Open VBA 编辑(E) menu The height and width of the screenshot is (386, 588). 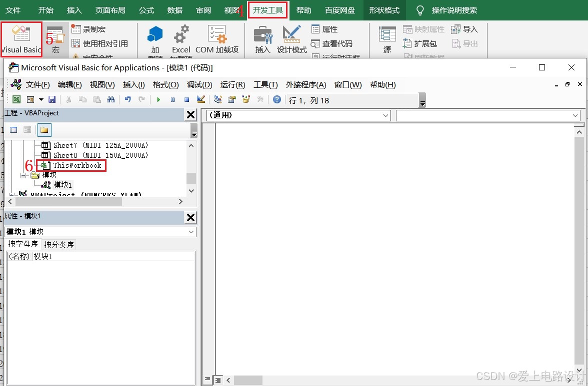pyautogui.click(x=70, y=85)
